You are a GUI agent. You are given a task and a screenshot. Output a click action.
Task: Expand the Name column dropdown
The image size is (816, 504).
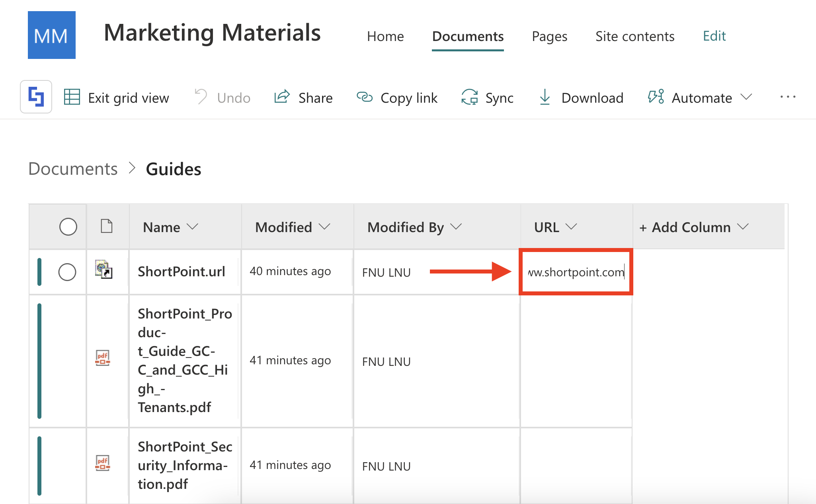pos(193,227)
